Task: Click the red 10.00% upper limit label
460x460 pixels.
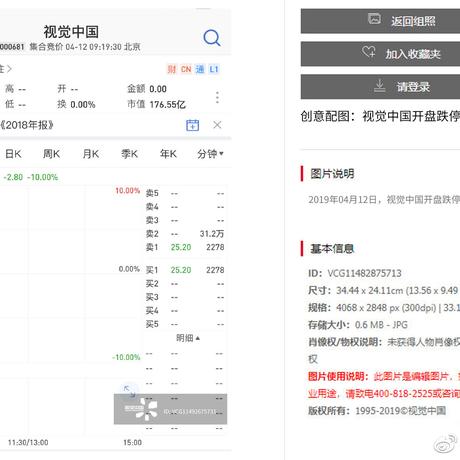Action: (x=127, y=191)
